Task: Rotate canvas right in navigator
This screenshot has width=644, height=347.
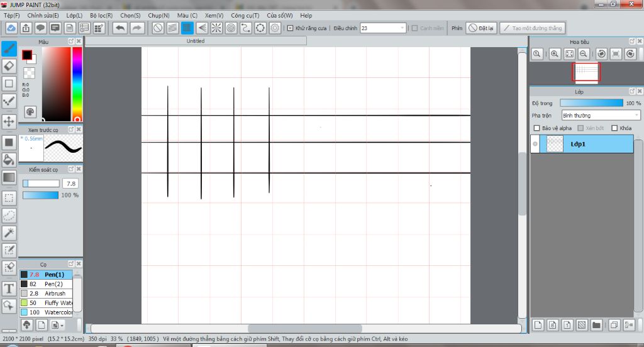Action: point(630,54)
